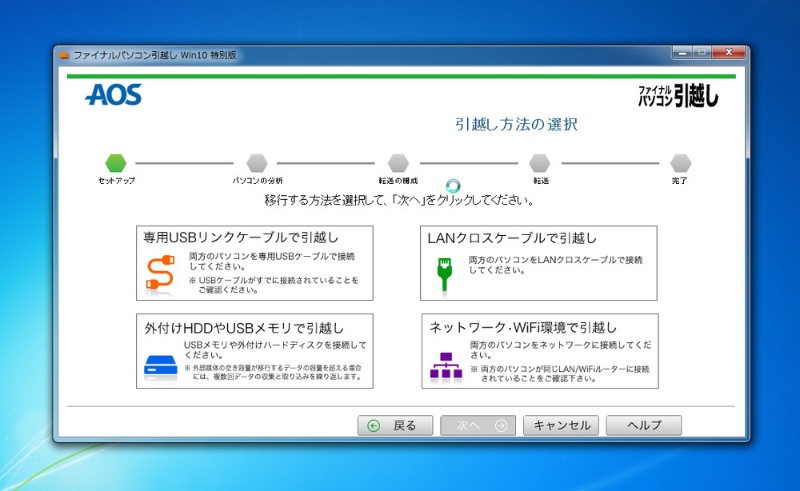Click the green セットアップ step hexagon

(x=116, y=162)
